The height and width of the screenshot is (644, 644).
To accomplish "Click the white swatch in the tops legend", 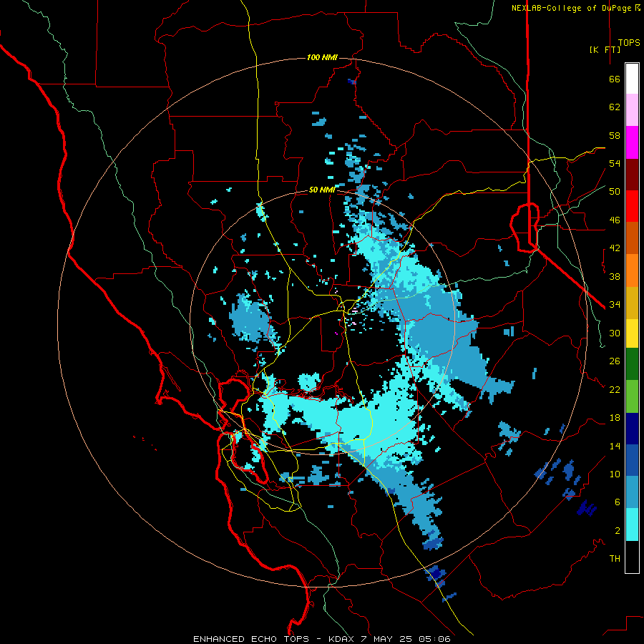I will pos(632,79).
